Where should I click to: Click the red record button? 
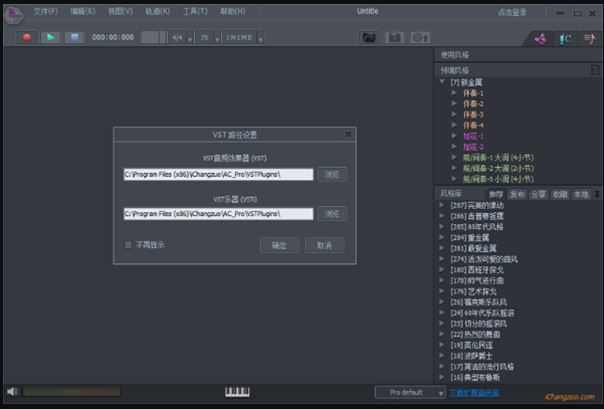tap(26, 37)
